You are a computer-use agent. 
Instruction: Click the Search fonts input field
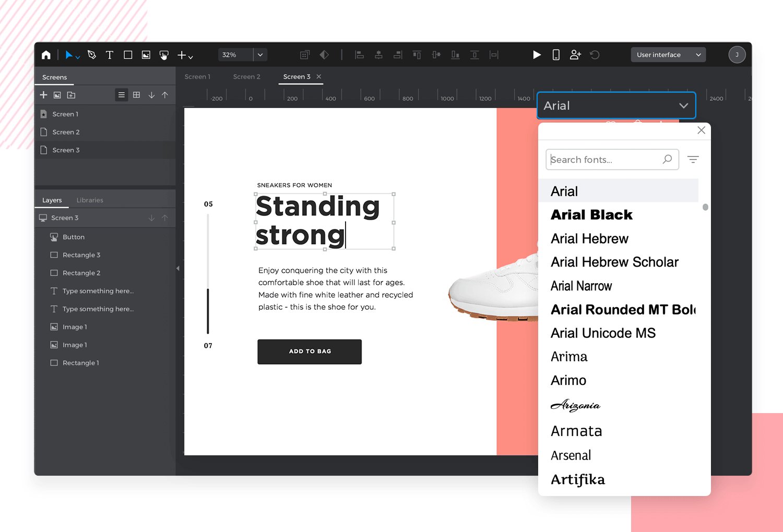[612, 160]
